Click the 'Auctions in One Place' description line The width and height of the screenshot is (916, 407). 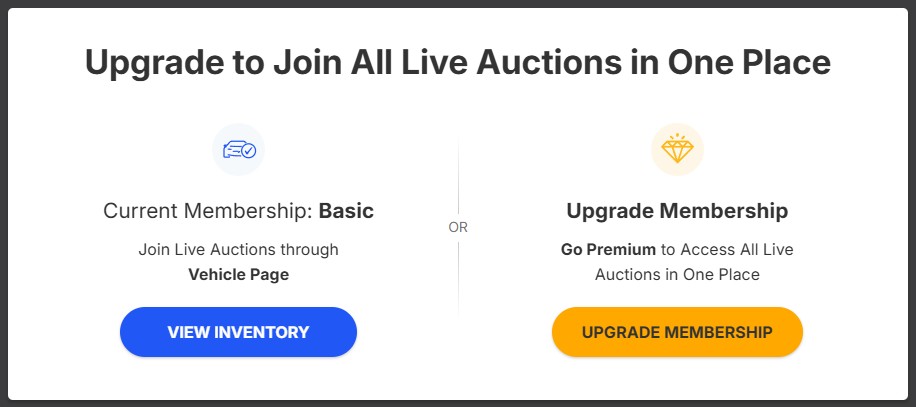(x=677, y=274)
